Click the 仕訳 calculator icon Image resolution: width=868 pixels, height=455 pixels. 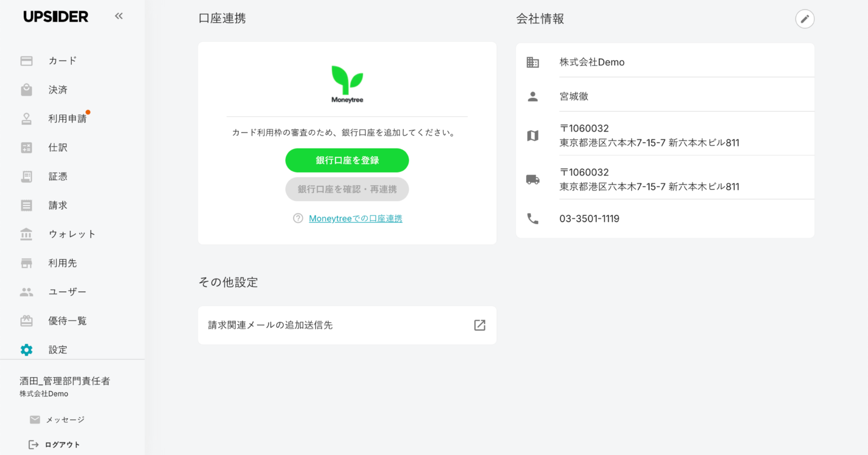[27, 147]
